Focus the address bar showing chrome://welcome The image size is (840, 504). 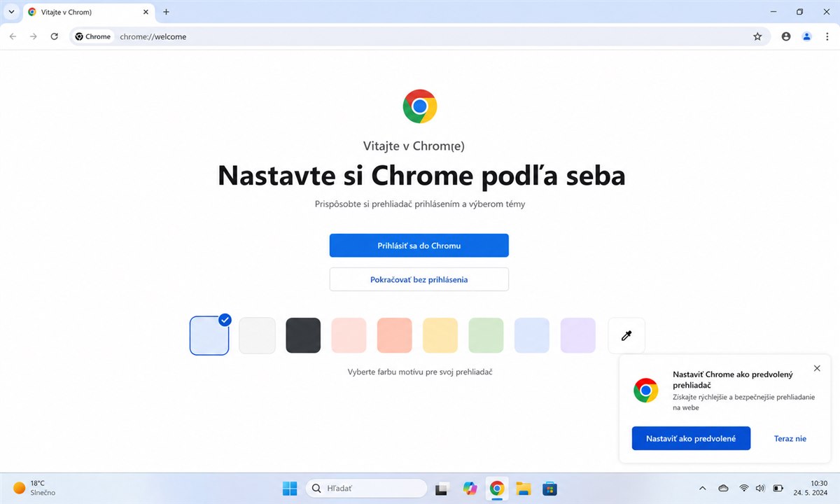420,36
